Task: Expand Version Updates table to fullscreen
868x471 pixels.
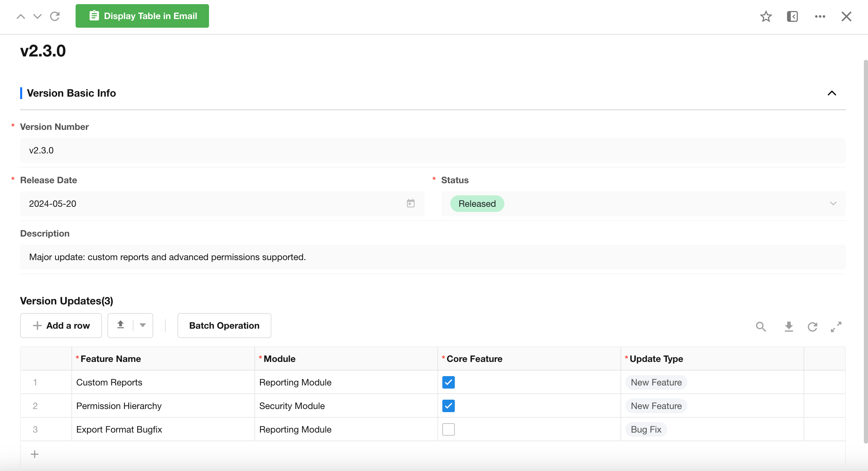Action: [x=836, y=326]
